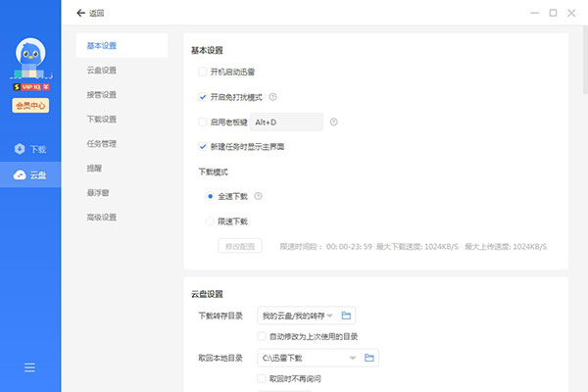The image size is (588, 392).
Task: Close the settings window
Action: tap(571, 13)
